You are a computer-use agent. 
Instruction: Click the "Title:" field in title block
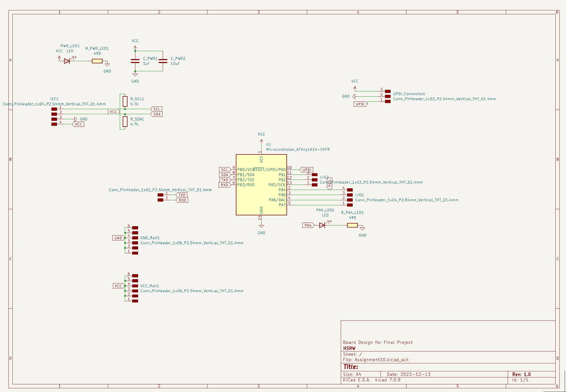coord(351,367)
